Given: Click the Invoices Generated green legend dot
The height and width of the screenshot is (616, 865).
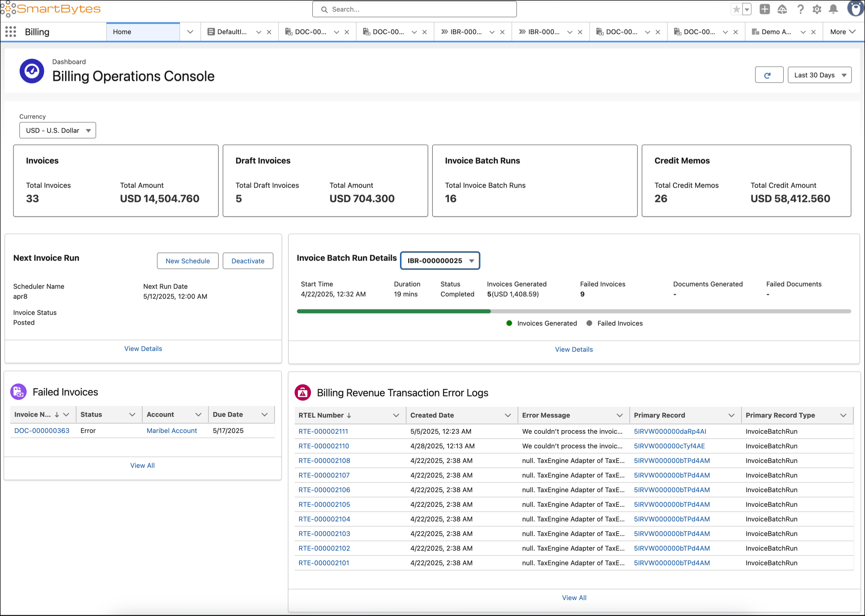Looking at the screenshot, I should [x=509, y=323].
